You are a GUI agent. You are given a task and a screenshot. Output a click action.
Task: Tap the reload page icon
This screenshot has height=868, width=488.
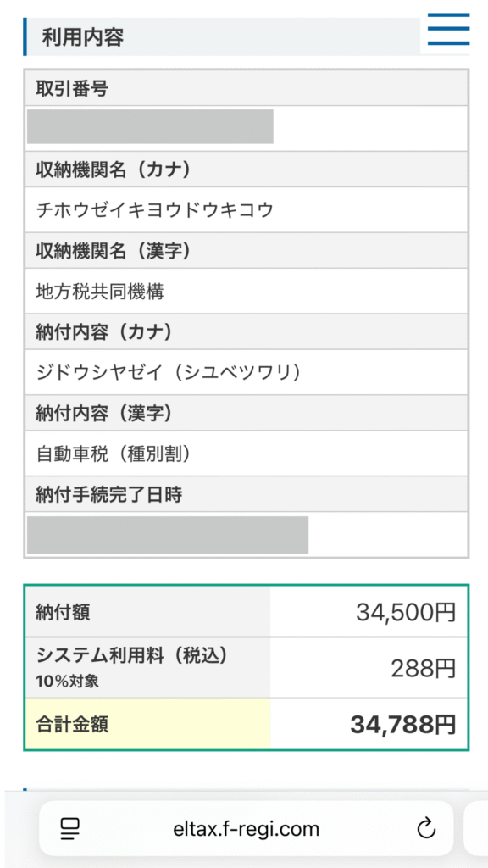coord(426,828)
